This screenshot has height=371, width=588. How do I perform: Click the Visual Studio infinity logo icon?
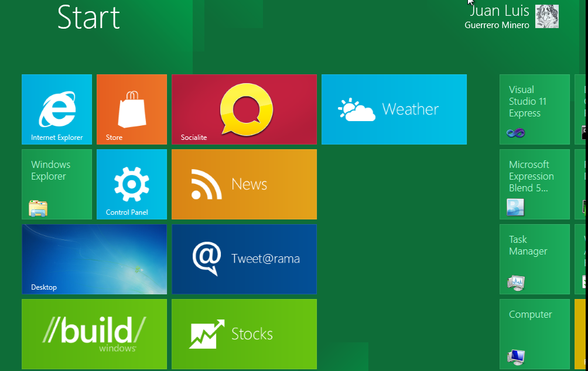click(515, 133)
